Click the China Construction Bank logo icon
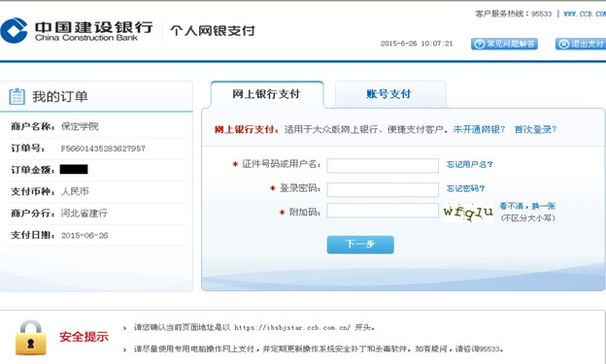 15,30
